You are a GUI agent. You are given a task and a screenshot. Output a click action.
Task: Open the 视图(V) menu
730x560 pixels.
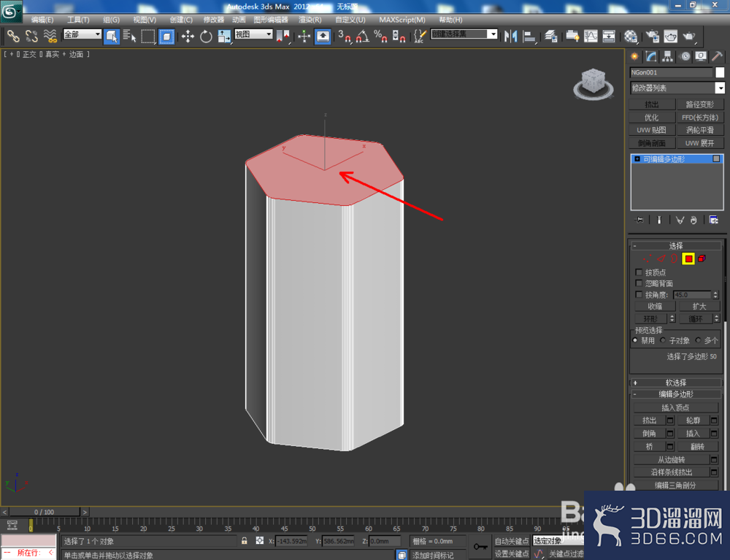[145, 20]
